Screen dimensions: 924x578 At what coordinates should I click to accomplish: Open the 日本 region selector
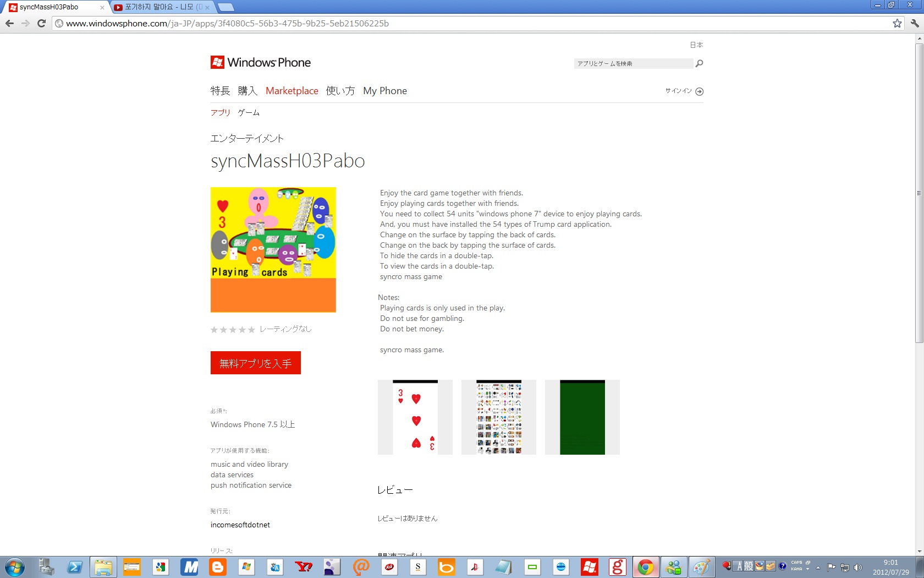tap(696, 45)
